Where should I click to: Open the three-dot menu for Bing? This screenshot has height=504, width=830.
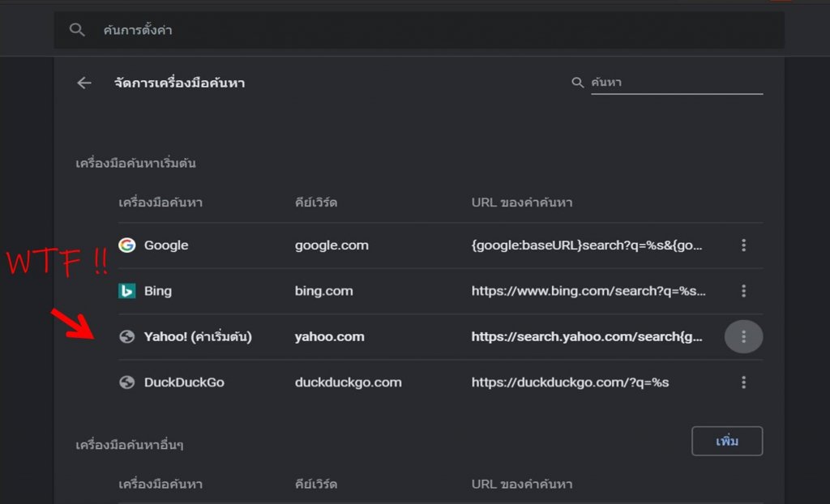[x=744, y=291]
